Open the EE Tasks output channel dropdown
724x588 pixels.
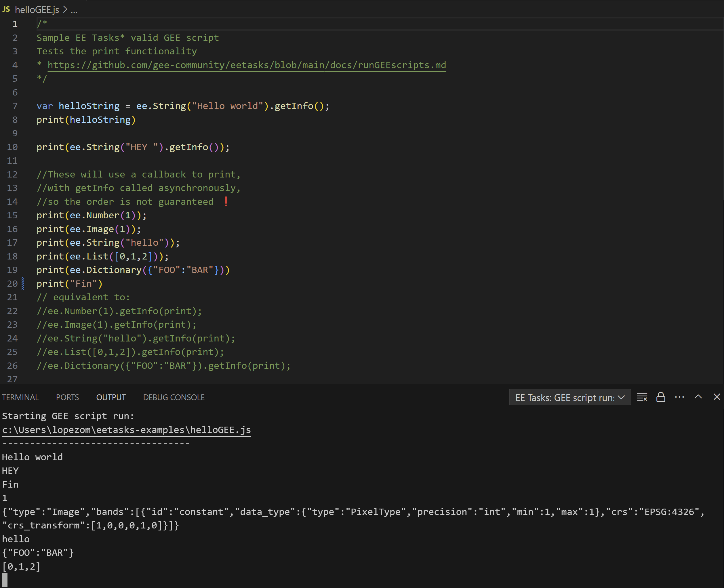point(569,397)
